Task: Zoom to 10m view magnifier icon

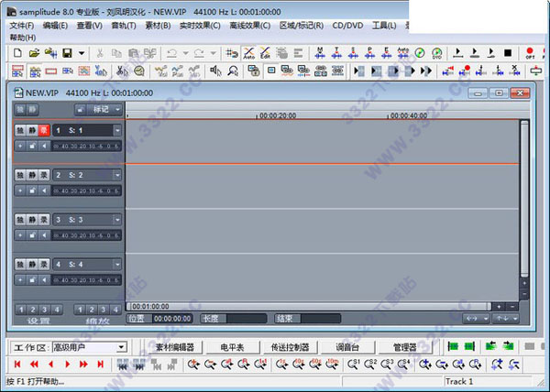Action: point(332,365)
